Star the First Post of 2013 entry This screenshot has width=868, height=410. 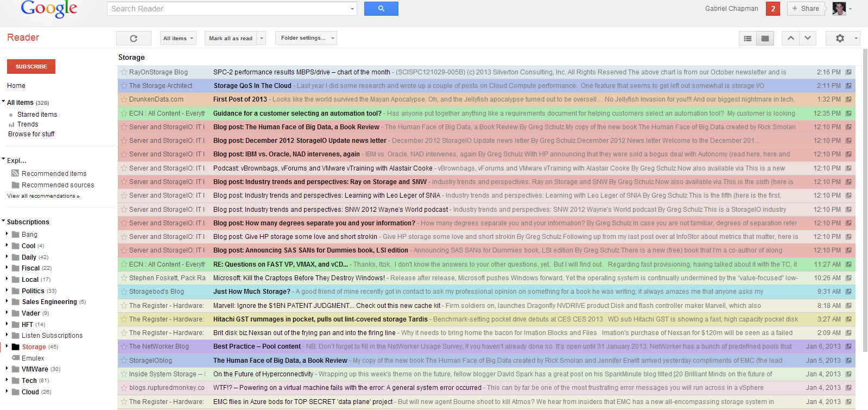click(x=124, y=99)
